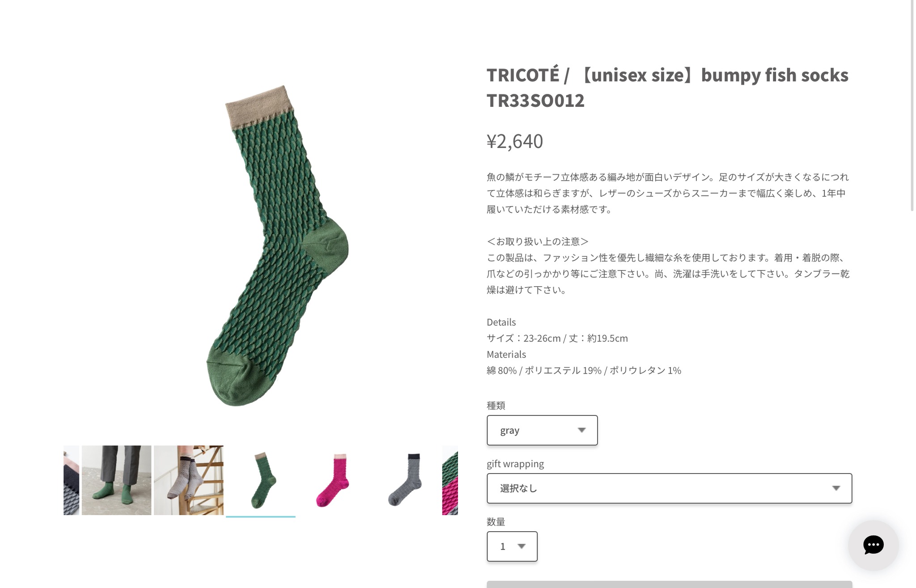Viewport: 916px width, 588px height.
Task: Click the gray option text in 種類 box
Action: (x=509, y=431)
